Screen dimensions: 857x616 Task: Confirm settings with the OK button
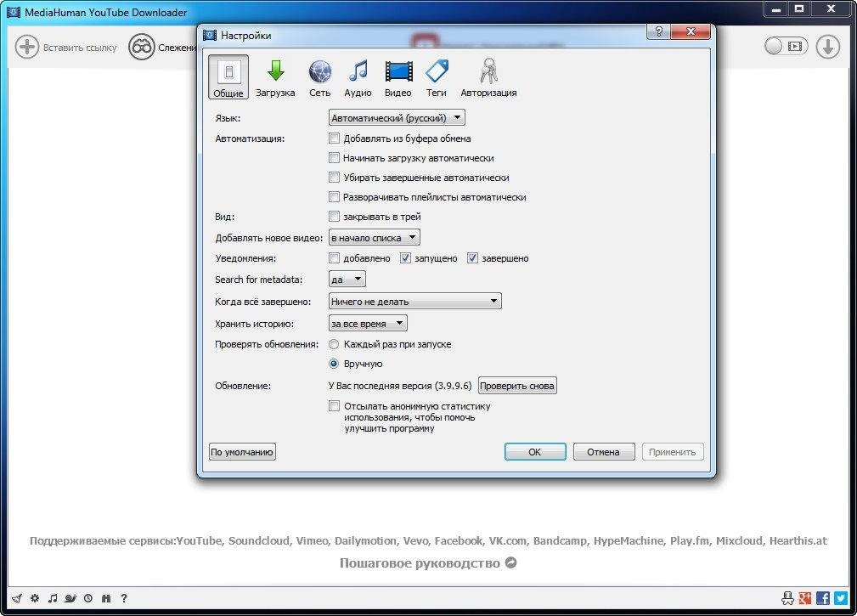[x=535, y=451]
